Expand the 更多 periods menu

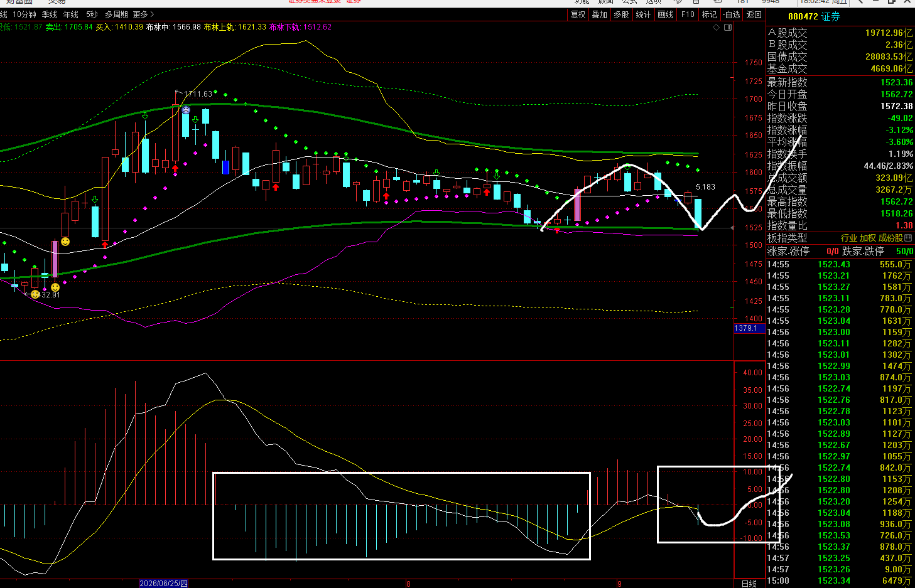point(144,14)
